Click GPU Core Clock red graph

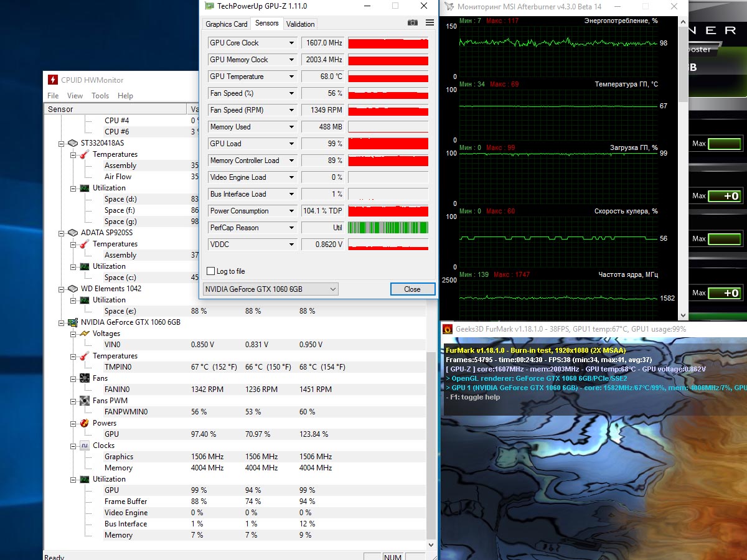tap(388, 43)
